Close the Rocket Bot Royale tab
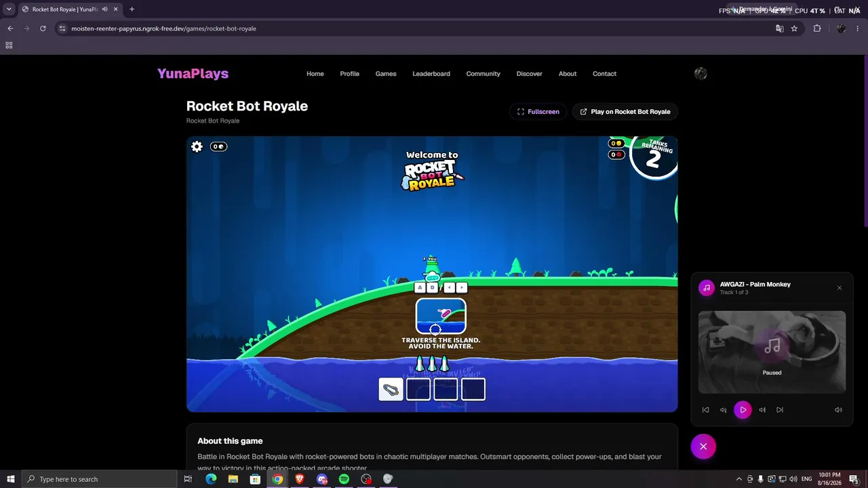 [116, 9]
